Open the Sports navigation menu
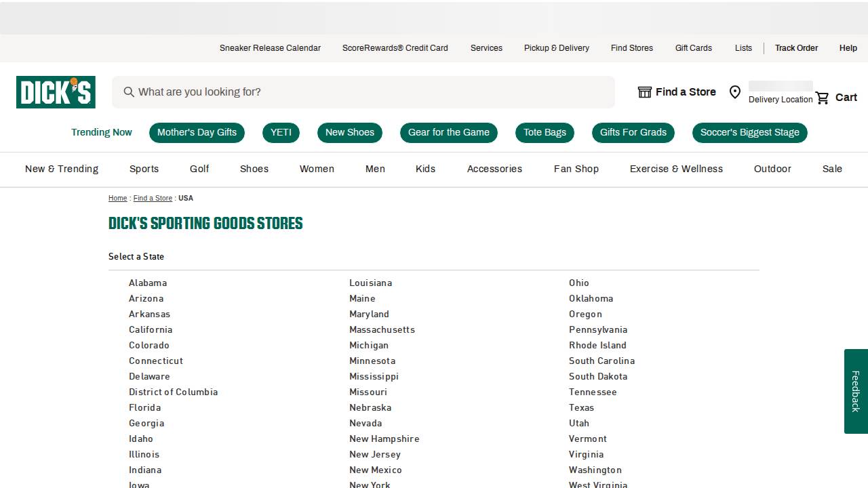 144,169
